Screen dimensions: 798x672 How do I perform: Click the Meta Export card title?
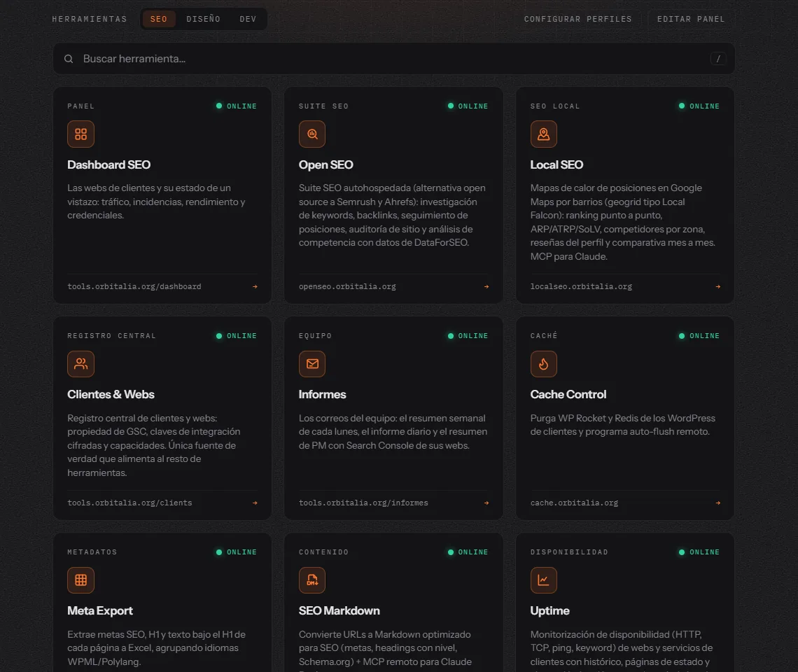[99, 611]
